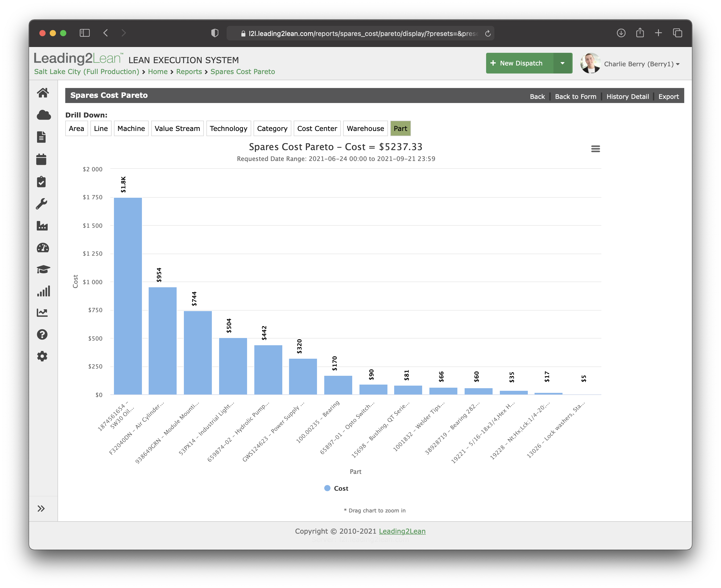Toggle the browser sidebar button
Screen dimensions: 721x588
[x=85, y=33]
